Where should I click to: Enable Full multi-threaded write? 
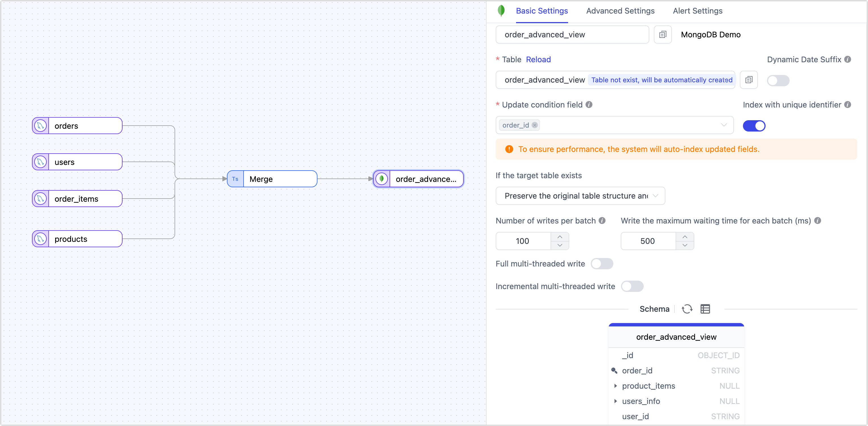602,264
